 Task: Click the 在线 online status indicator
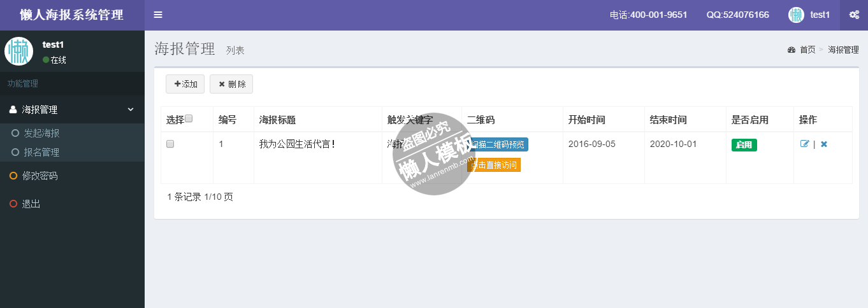click(x=55, y=60)
